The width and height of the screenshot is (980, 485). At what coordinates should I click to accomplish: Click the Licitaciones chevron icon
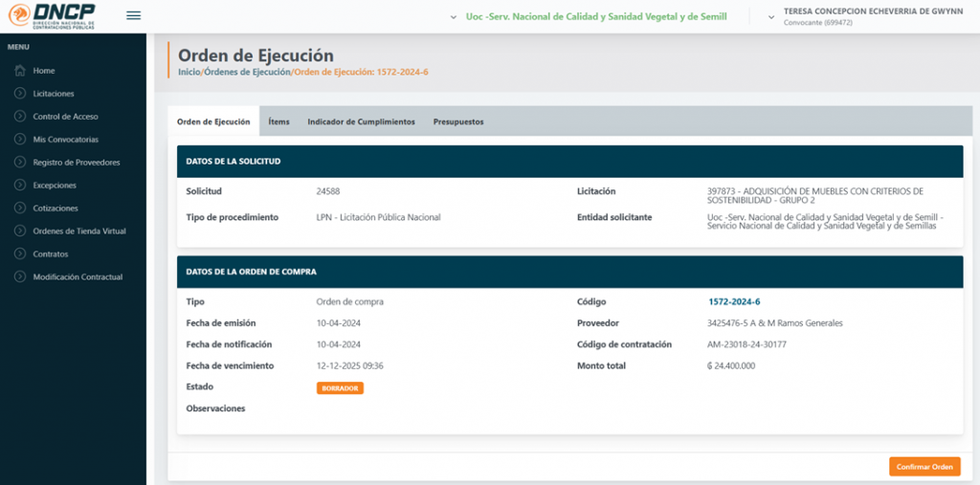point(19,94)
